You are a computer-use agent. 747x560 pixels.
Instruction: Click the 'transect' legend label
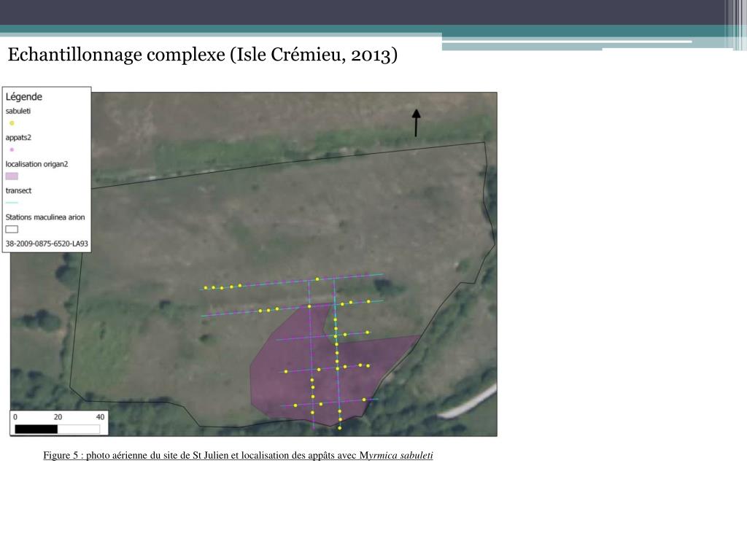(18, 190)
